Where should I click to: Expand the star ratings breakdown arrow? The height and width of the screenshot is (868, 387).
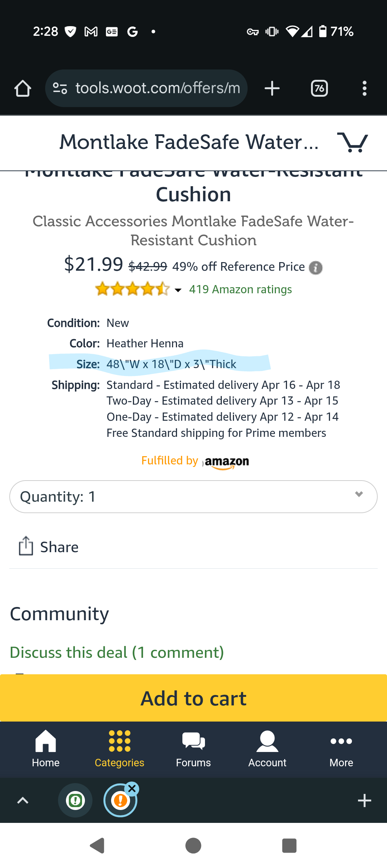coord(178,290)
